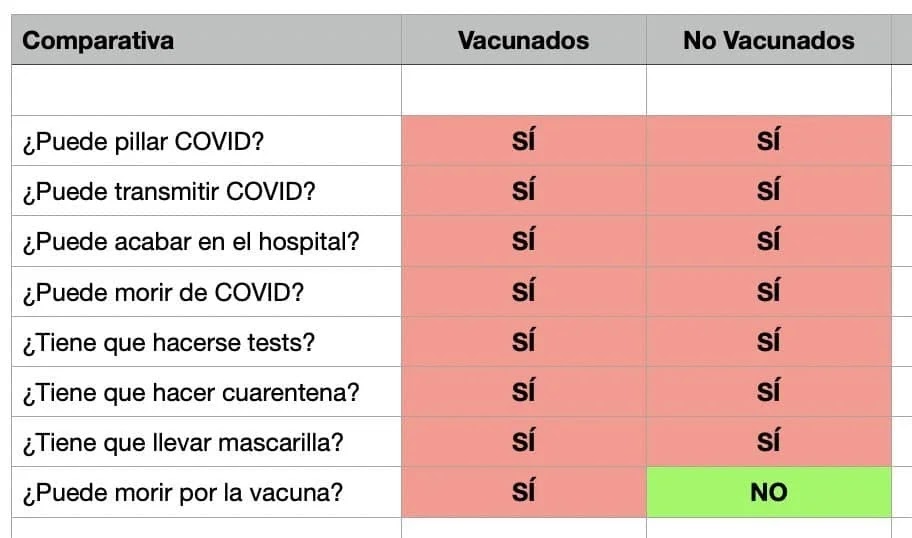Image resolution: width=912 pixels, height=538 pixels.
Task: Click the '¿Puede morir de COVID?' cell
Action: coord(206,292)
